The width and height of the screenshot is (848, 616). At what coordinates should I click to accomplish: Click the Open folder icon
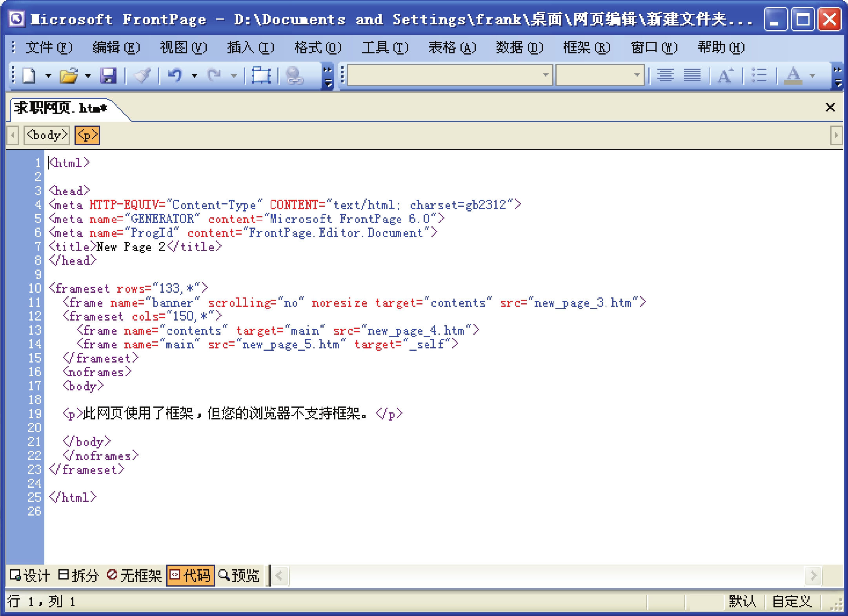click(69, 75)
